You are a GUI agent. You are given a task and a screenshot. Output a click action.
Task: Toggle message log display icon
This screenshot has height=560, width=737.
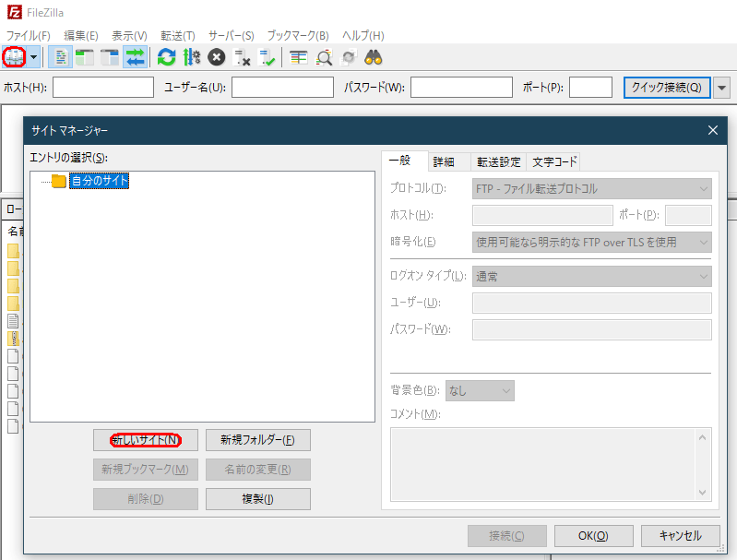click(61, 57)
